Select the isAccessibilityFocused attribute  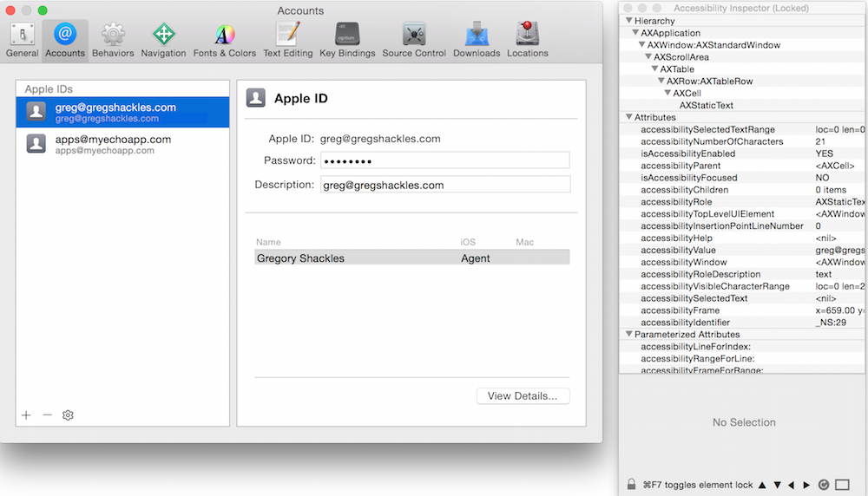pyautogui.click(x=742, y=178)
